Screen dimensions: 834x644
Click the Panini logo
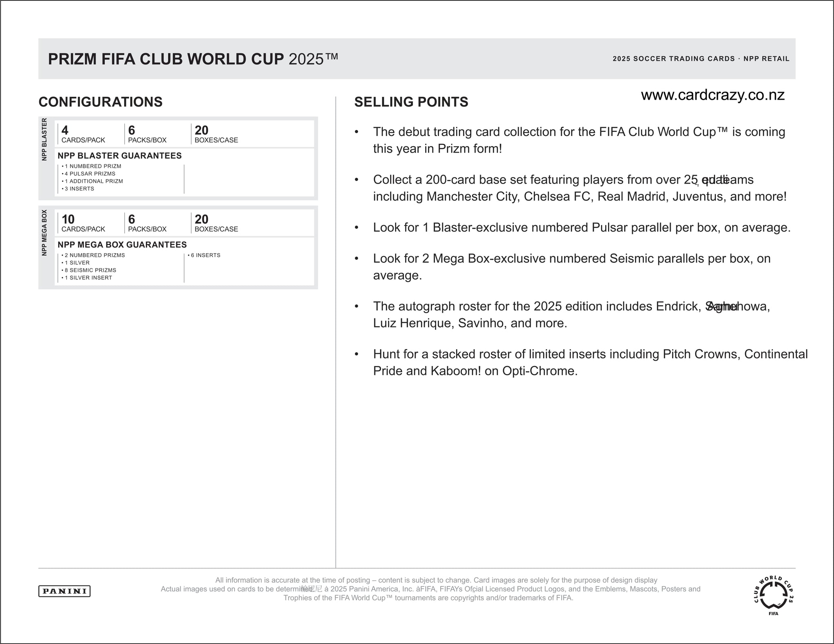click(64, 591)
